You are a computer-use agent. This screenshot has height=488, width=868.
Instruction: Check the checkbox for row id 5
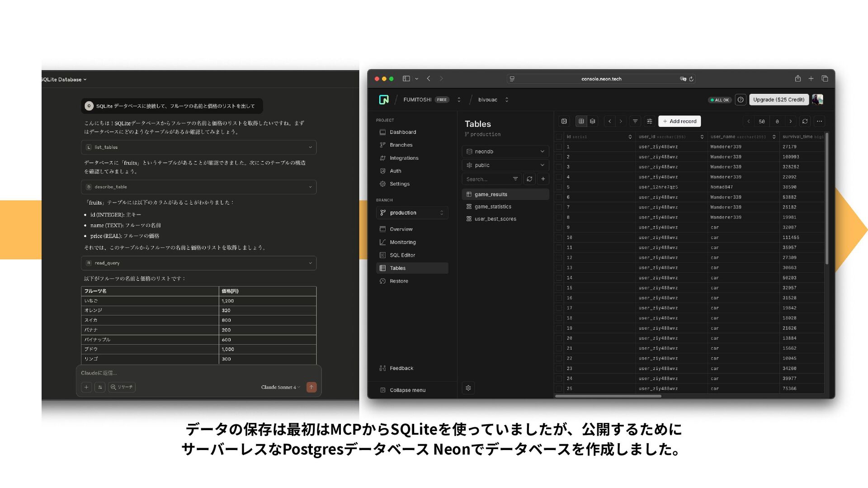(x=559, y=187)
